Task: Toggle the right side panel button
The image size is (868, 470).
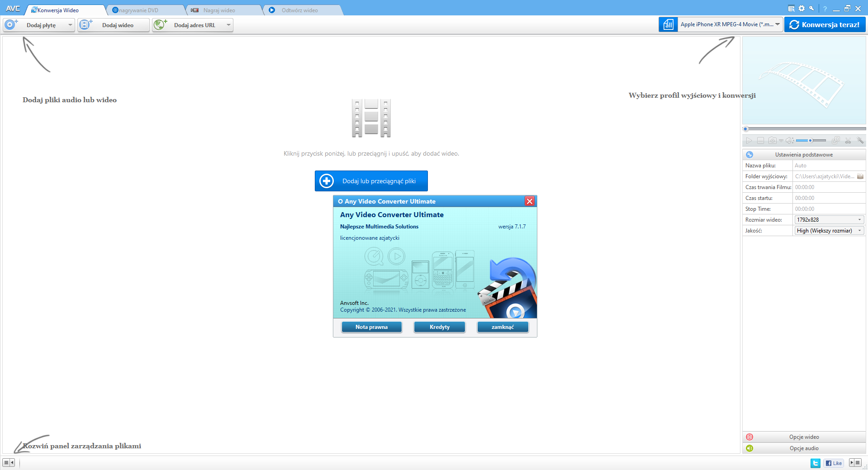Action: click(x=855, y=462)
